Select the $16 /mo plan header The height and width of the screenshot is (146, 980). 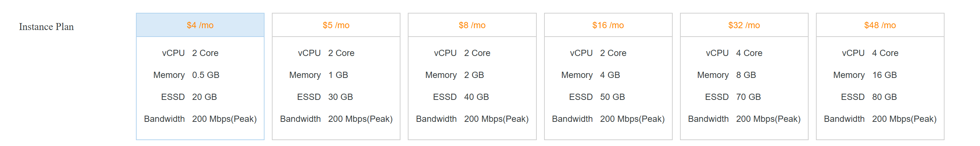tap(608, 25)
